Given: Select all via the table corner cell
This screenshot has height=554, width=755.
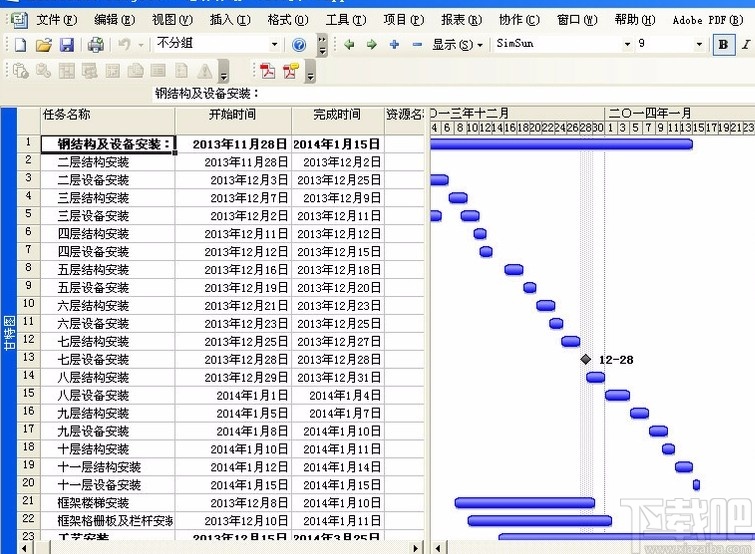Looking at the screenshot, I should point(28,121).
